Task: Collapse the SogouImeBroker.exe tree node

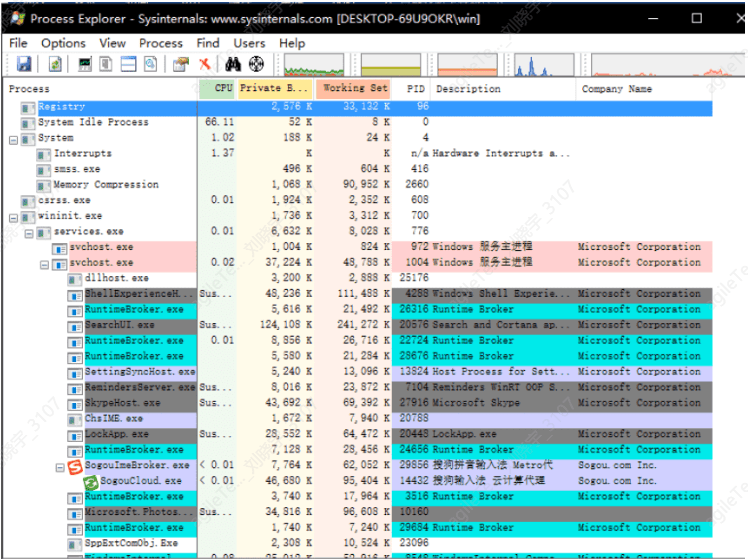Action: [60, 466]
